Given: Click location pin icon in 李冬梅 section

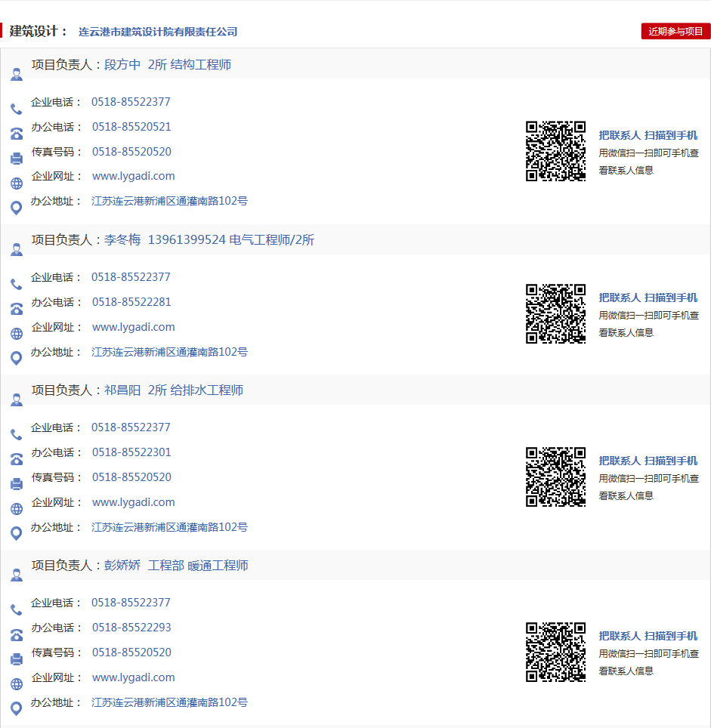Looking at the screenshot, I should tap(17, 359).
